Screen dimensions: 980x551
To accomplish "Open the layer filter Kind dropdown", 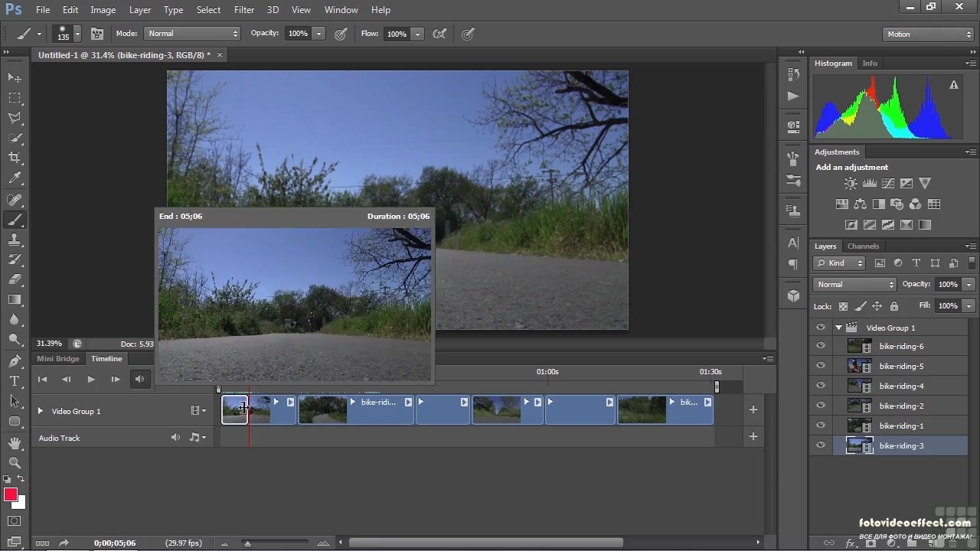I will pos(839,262).
